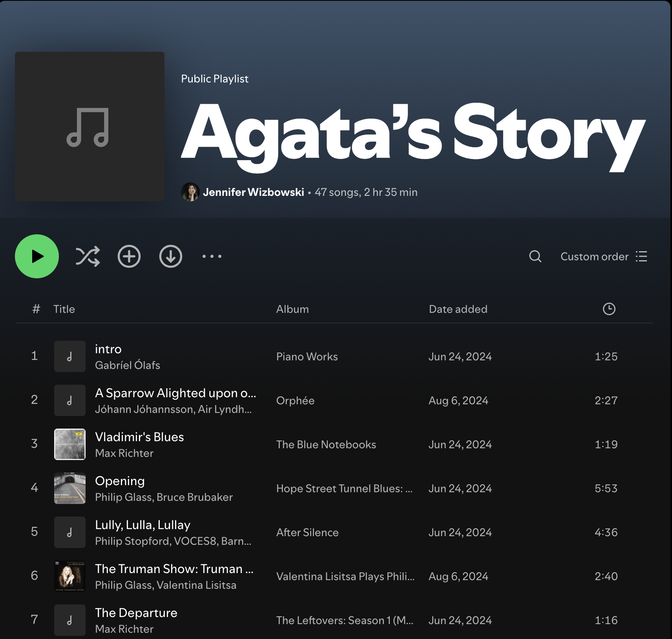The height and width of the screenshot is (639, 672).
Task: Select track A Sparrow Alighted upon o...
Action: 175,393
